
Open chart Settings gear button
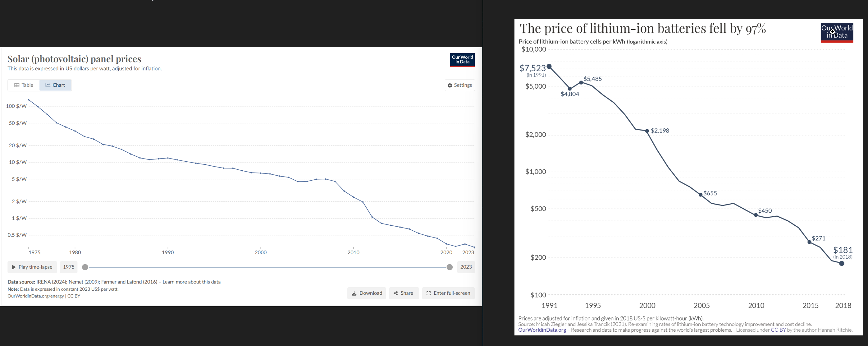pyautogui.click(x=459, y=85)
